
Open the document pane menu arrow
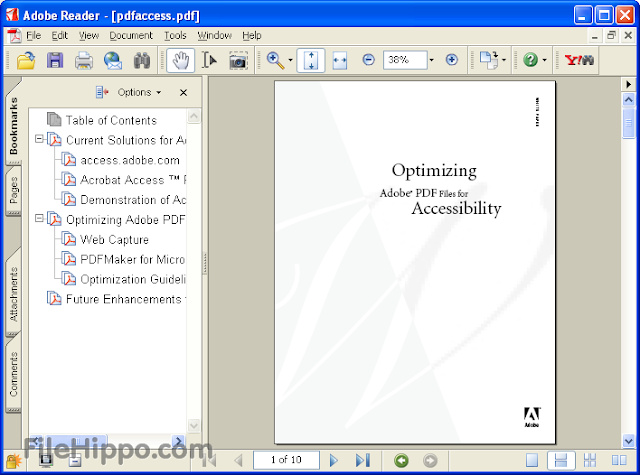[629, 84]
